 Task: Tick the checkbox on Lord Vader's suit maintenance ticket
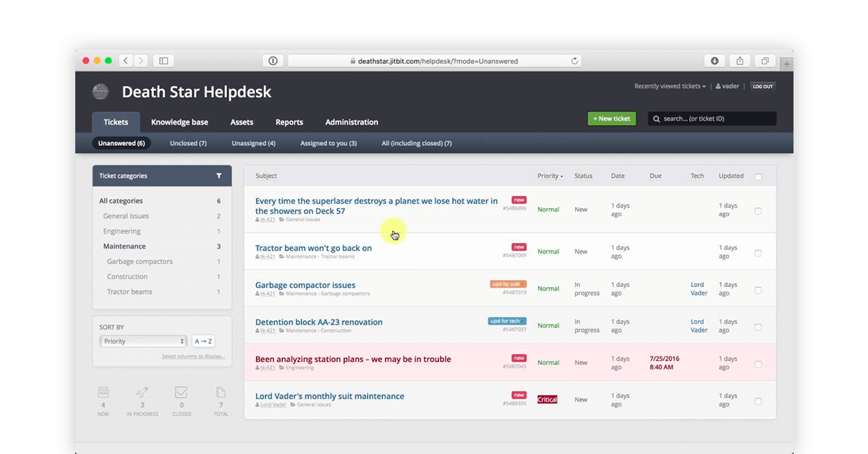(758, 400)
